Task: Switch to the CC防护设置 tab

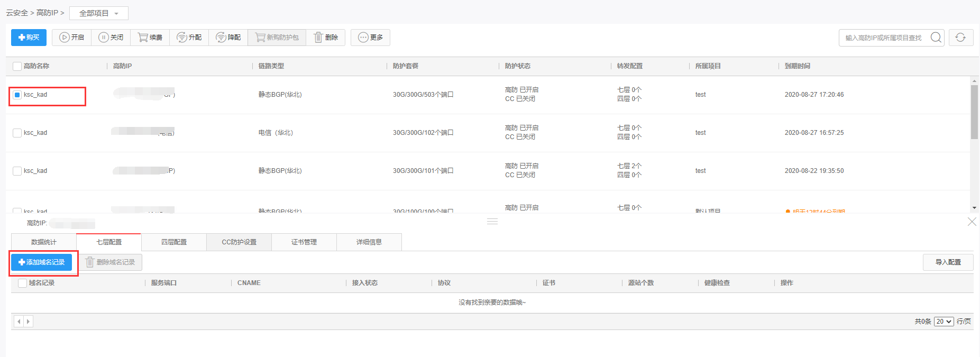Action: coord(239,242)
